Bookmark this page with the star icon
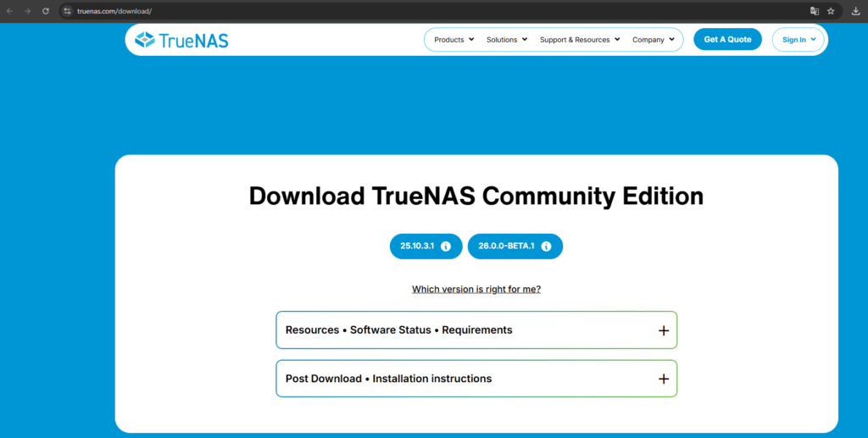The height and width of the screenshot is (438, 868). click(x=831, y=11)
